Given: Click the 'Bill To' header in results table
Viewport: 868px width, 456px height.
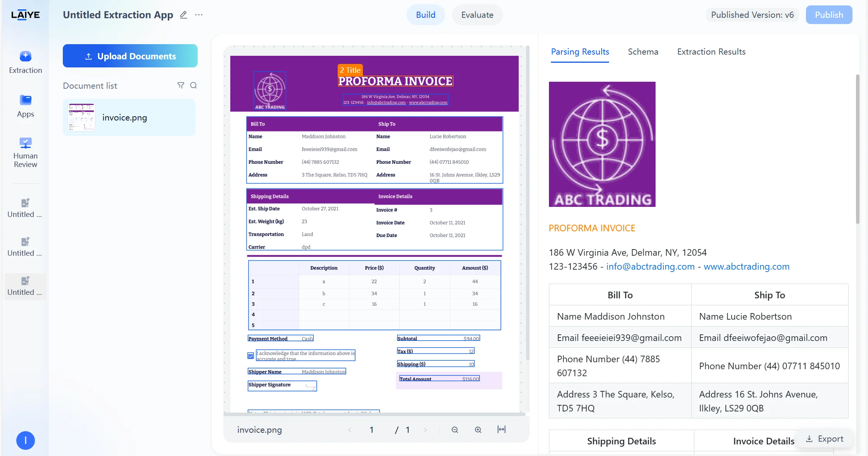Looking at the screenshot, I should 620,295.
